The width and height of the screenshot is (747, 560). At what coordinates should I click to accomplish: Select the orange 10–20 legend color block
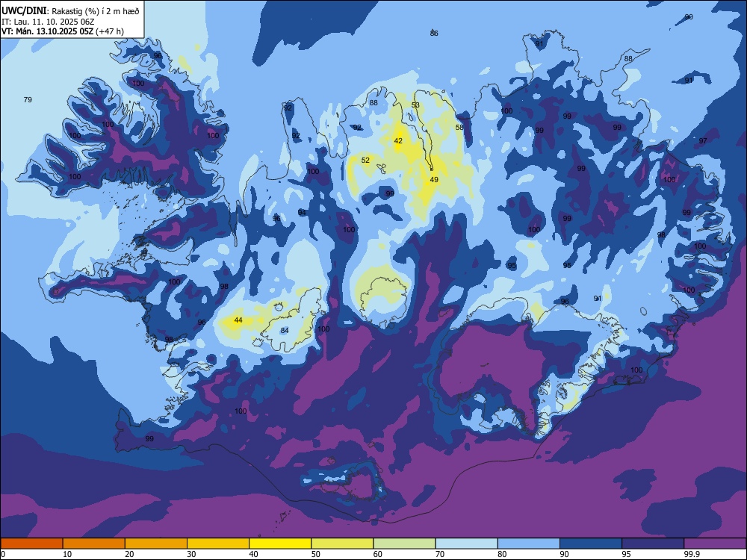coord(94,544)
